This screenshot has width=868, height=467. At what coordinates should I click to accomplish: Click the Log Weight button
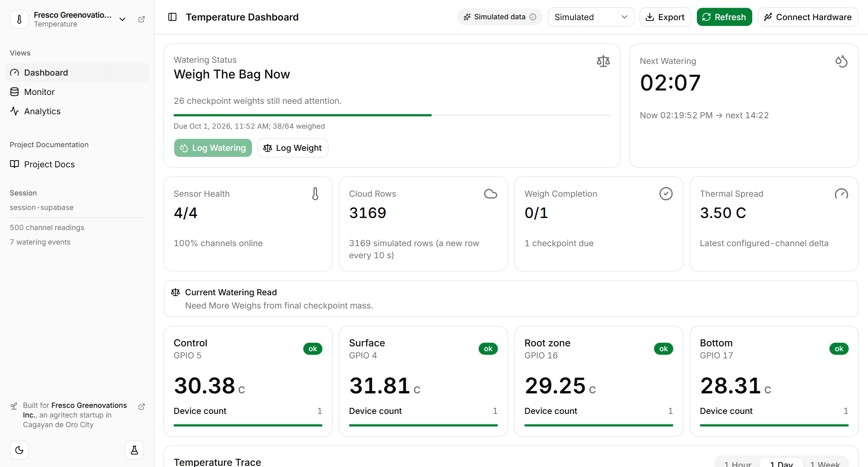293,148
